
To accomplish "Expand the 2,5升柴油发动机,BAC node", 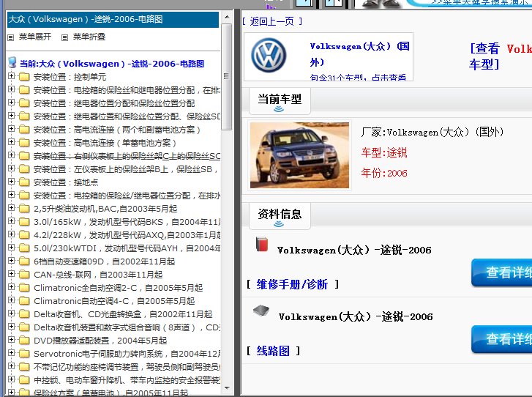I will tap(11, 208).
